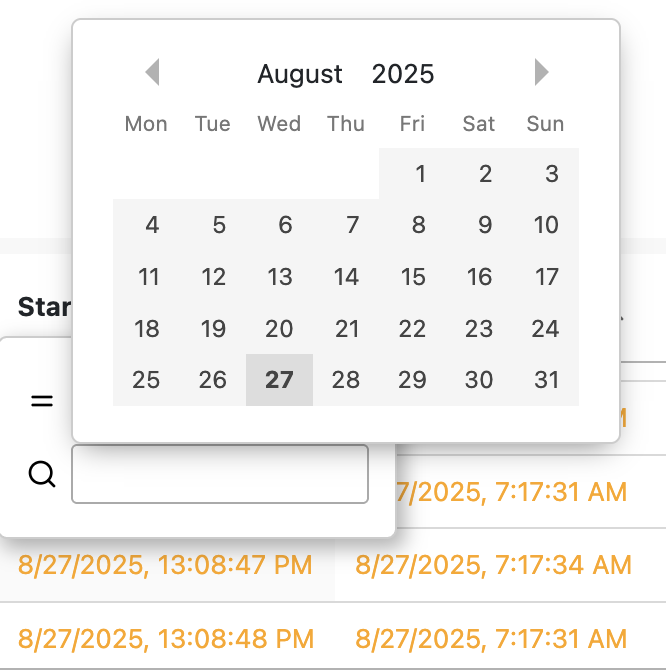Select August 4 in the calendar
The height and width of the screenshot is (672, 666).
click(x=146, y=225)
